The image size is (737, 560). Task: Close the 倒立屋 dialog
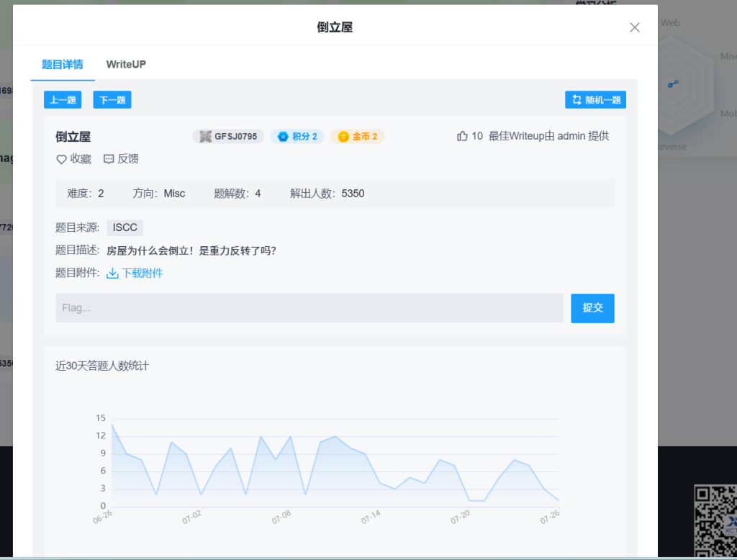[634, 27]
